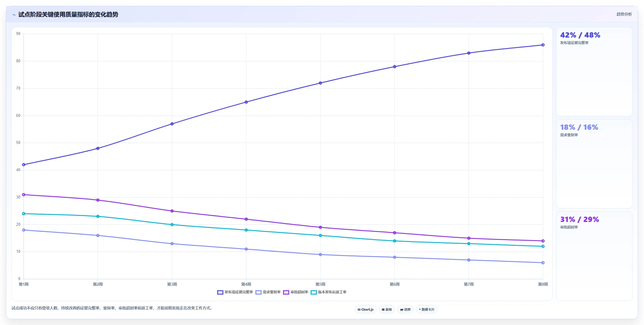
Task: Select 发布项证据完整率 data point at 第2周
Action: 98,148
